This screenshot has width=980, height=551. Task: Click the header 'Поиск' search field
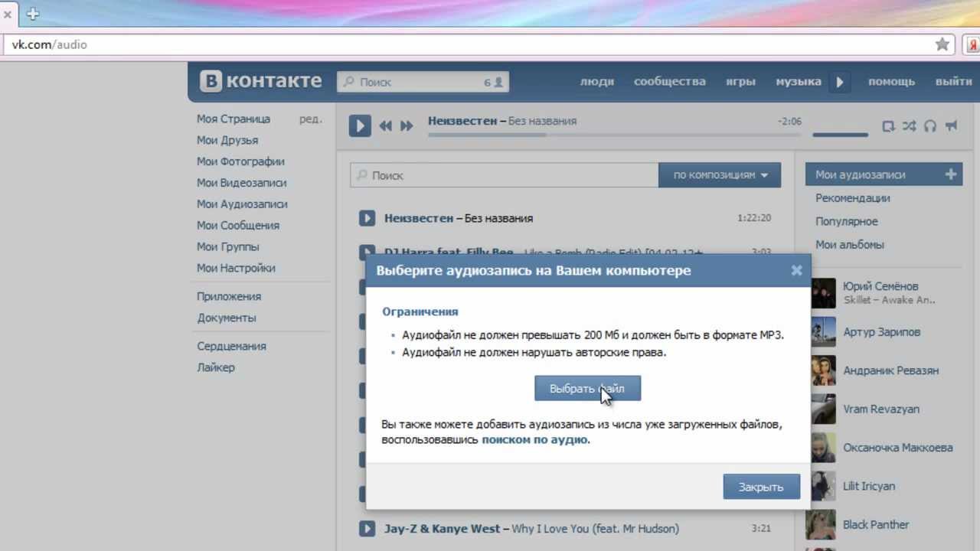(x=423, y=82)
